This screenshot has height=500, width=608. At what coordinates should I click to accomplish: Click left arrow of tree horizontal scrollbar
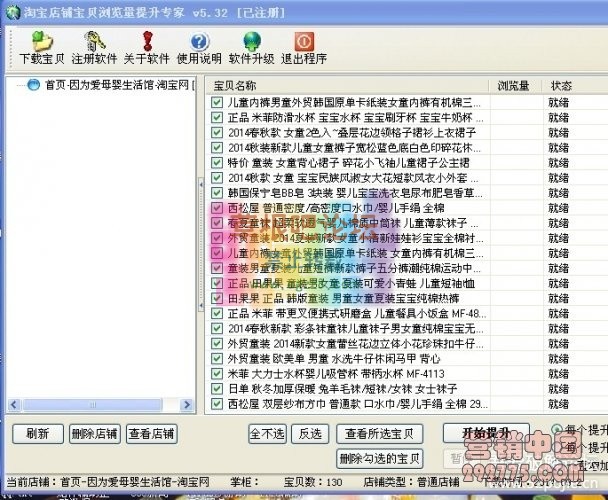pos(14,405)
